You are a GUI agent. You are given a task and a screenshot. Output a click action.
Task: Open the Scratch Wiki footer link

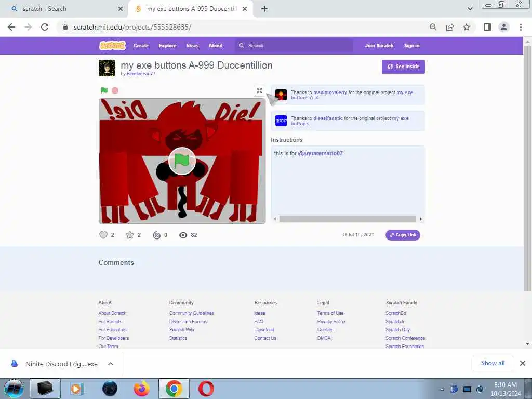(x=181, y=330)
